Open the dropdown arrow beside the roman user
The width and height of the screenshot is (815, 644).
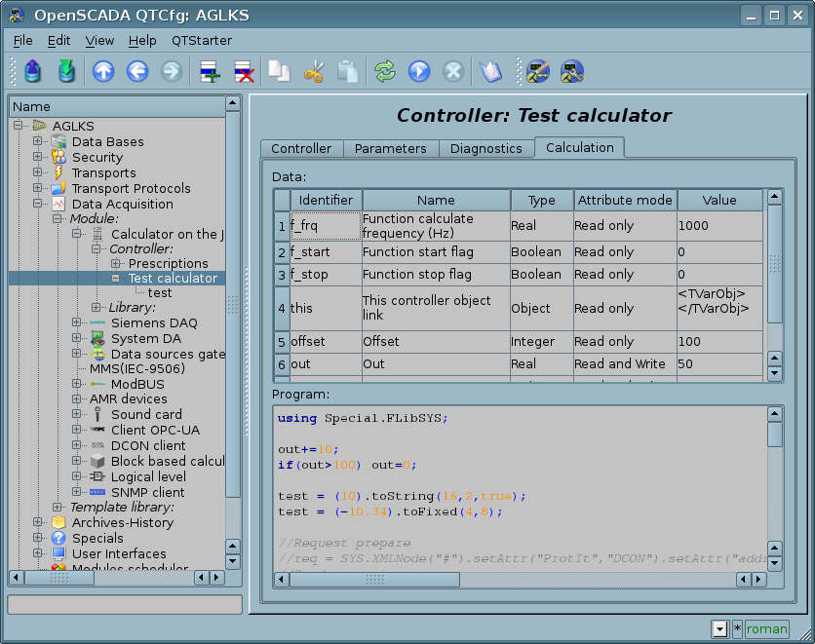click(719, 628)
